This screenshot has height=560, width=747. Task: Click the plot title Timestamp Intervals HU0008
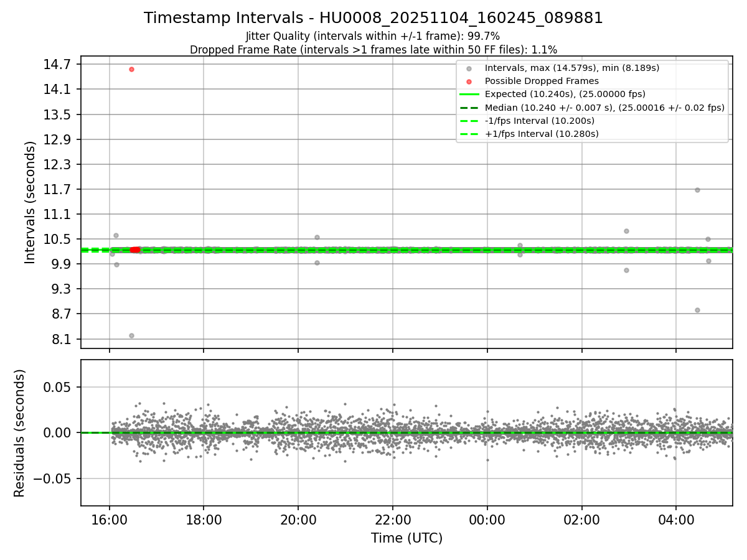click(x=374, y=18)
